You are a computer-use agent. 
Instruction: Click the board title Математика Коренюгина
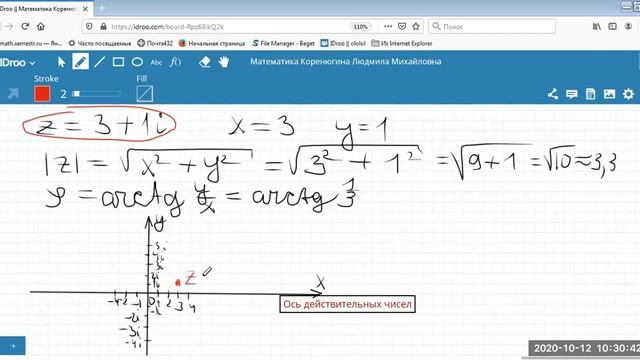click(x=346, y=62)
